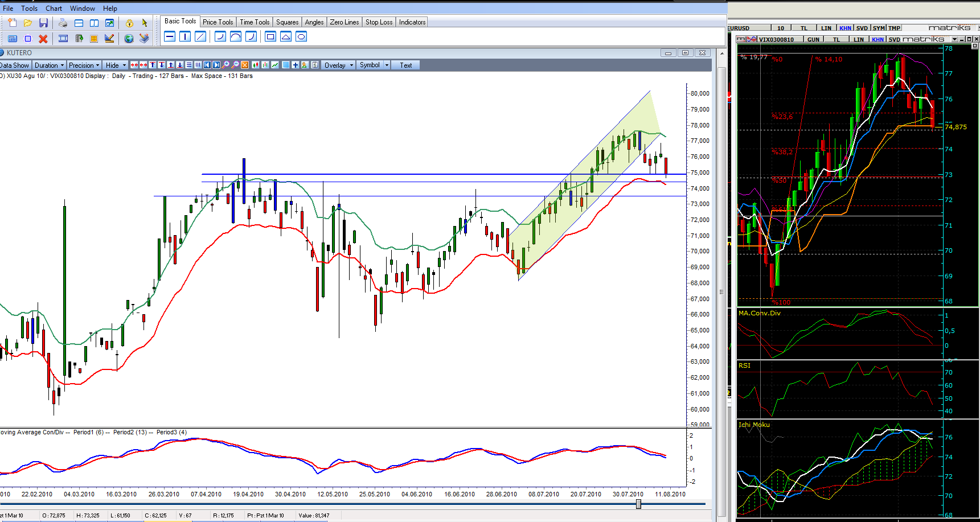Open the Chart menu

point(54,9)
